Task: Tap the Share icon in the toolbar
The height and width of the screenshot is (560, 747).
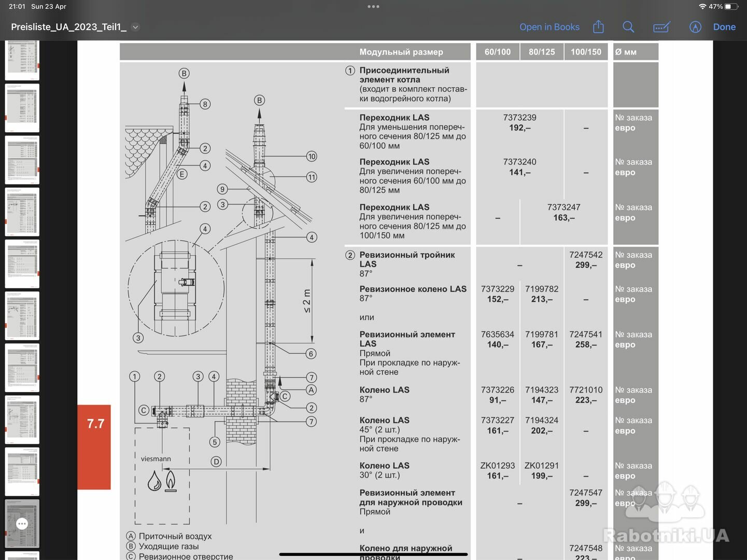Action: click(x=598, y=26)
